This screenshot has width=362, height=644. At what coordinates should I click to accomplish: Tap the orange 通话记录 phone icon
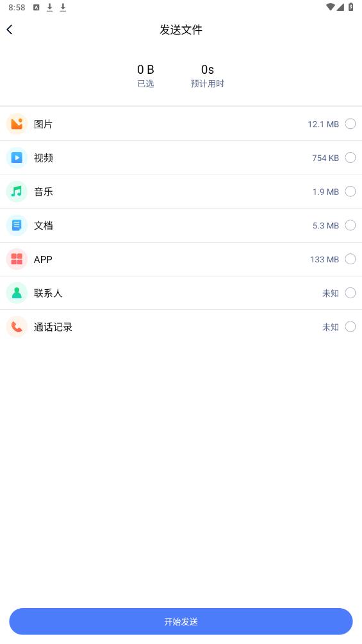17,327
